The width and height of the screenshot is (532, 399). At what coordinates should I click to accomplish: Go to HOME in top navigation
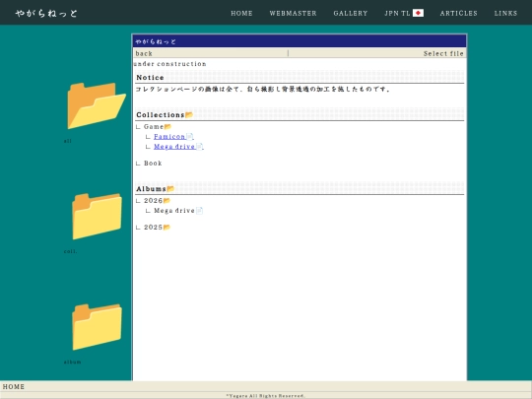[x=241, y=13]
